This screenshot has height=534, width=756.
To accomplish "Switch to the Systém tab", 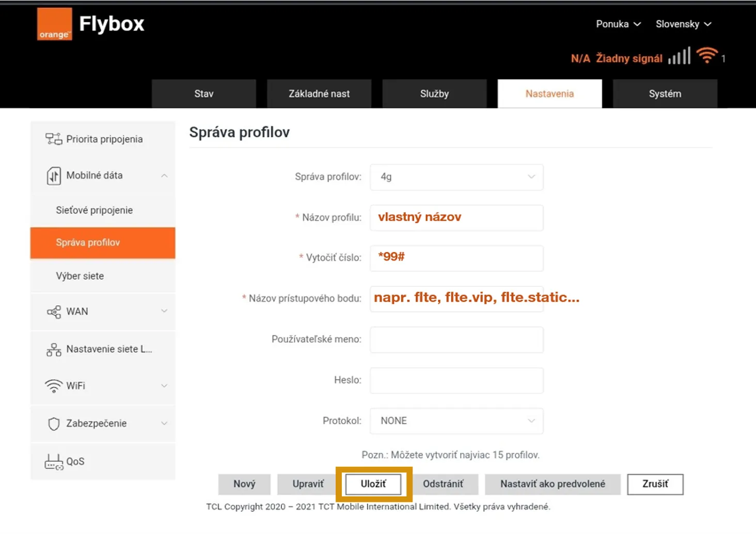I will pos(665,93).
